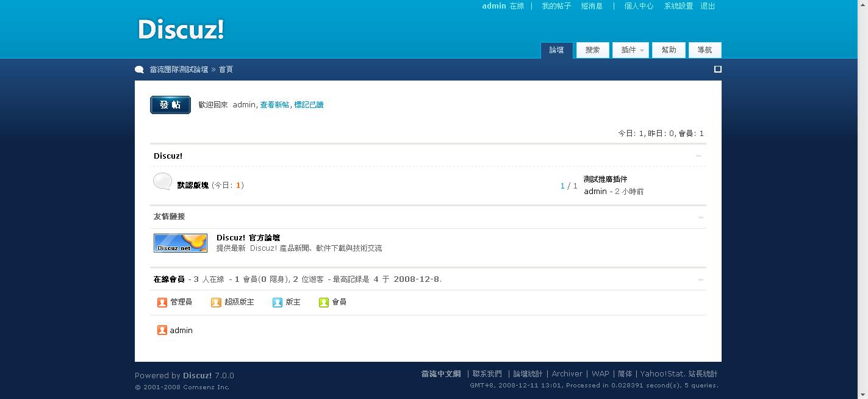Click the 版主 legend icon

tap(278, 302)
